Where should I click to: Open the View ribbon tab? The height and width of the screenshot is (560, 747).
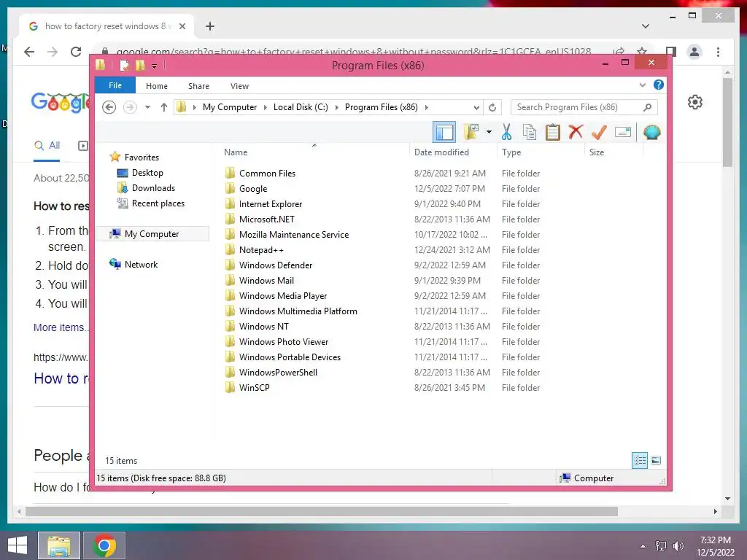pyautogui.click(x=239, y=86)
